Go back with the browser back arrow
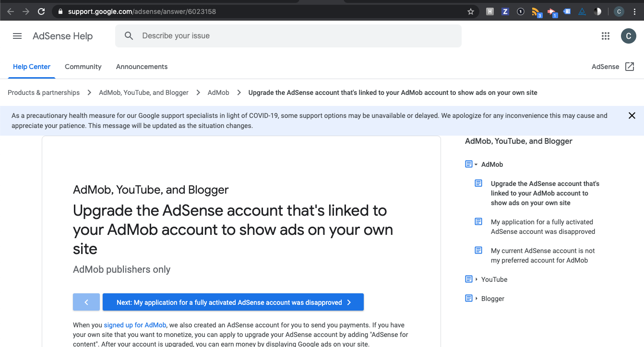The height and width of the screenshot is (347, 644). coord(10,12)
